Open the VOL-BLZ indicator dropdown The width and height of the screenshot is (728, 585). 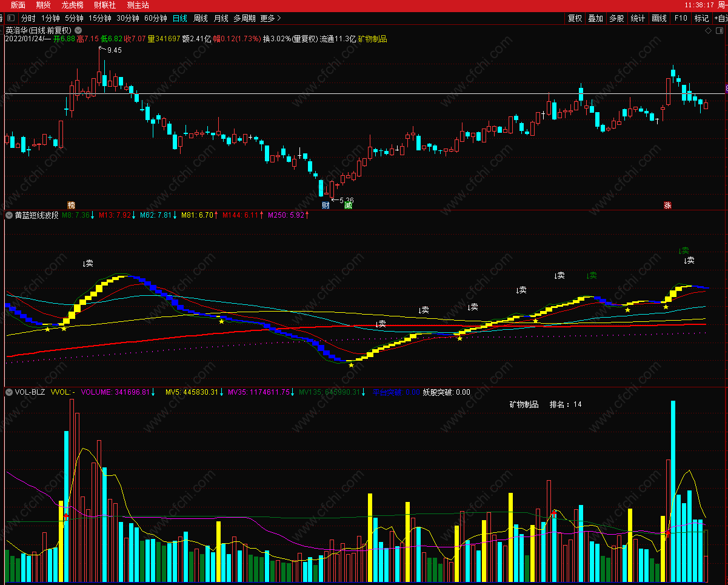(9, 392)
